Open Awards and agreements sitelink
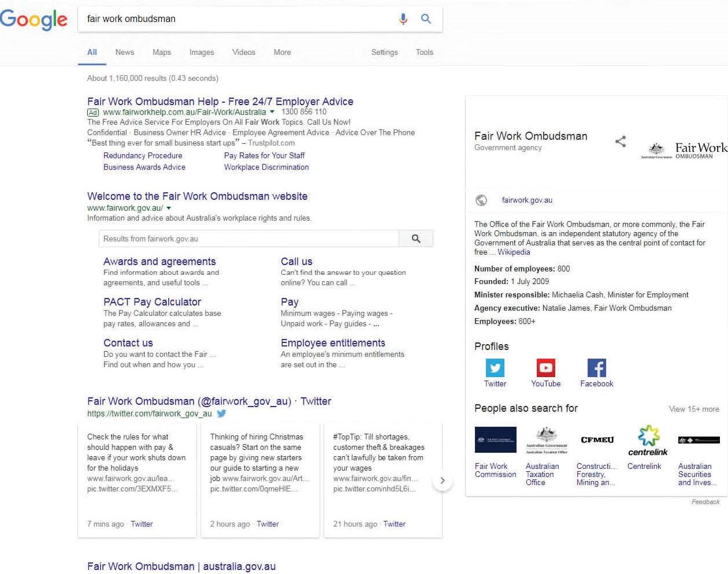The height and width of the screenshot is (574, 728). point(159,262)
